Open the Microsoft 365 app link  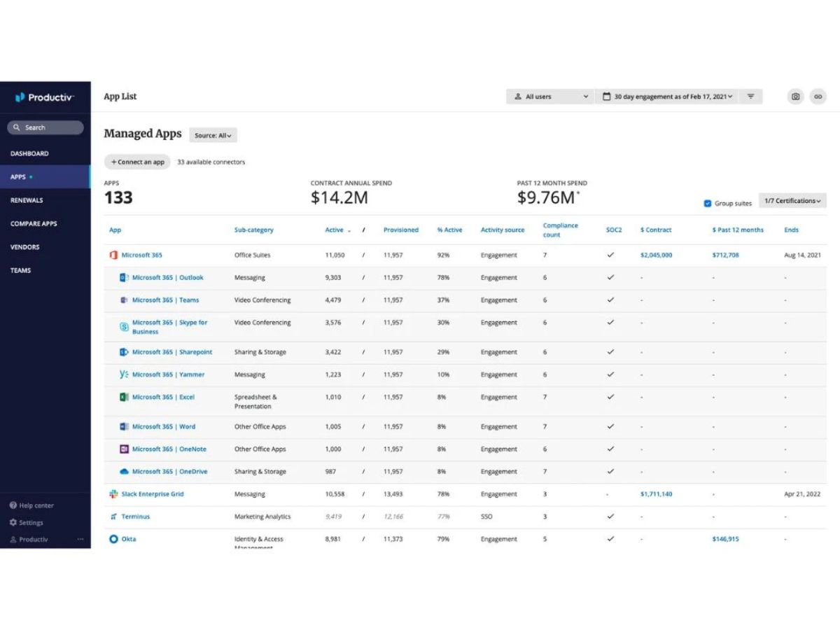(x=142, y=255)
